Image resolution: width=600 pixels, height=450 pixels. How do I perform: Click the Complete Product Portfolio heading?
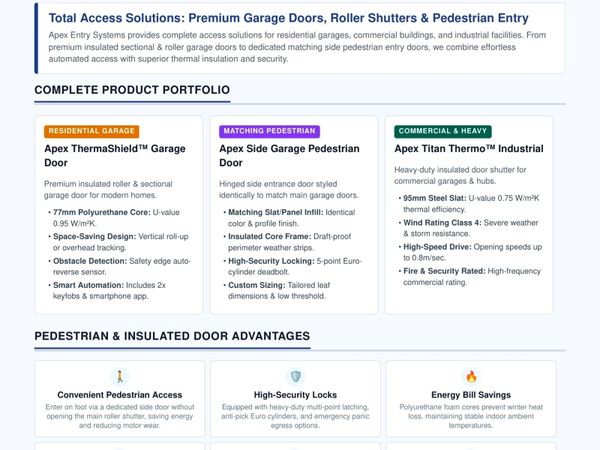132,90
